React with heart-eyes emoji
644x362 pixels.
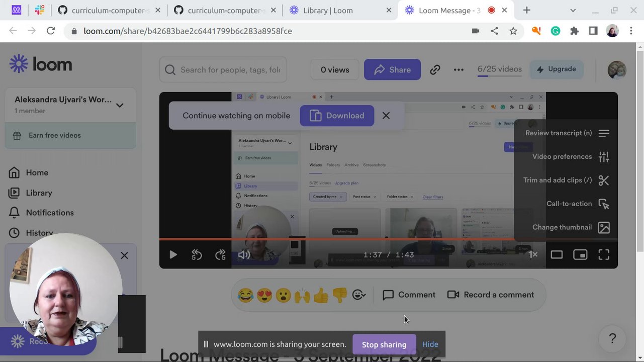(264, 295)
